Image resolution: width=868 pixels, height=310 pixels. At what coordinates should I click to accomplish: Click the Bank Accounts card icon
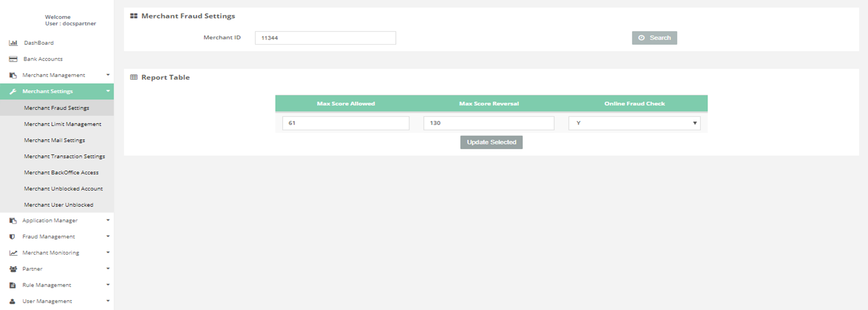point(13,59)
